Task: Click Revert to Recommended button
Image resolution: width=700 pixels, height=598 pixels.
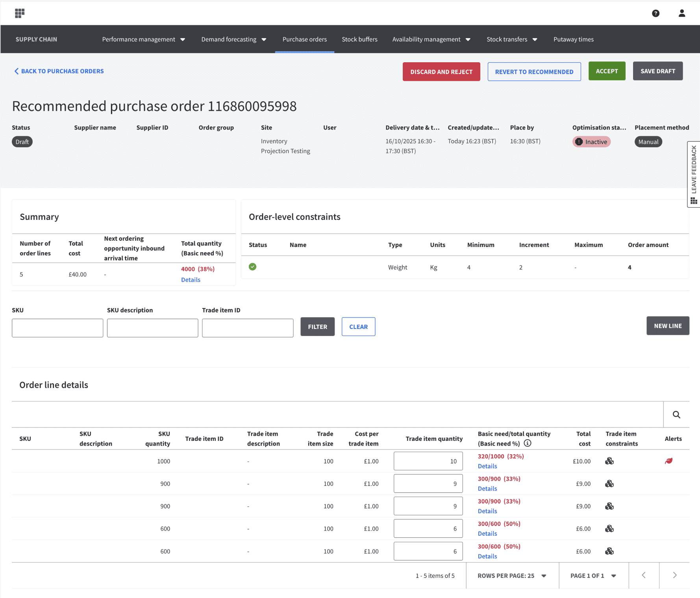Action: (534, 72)
